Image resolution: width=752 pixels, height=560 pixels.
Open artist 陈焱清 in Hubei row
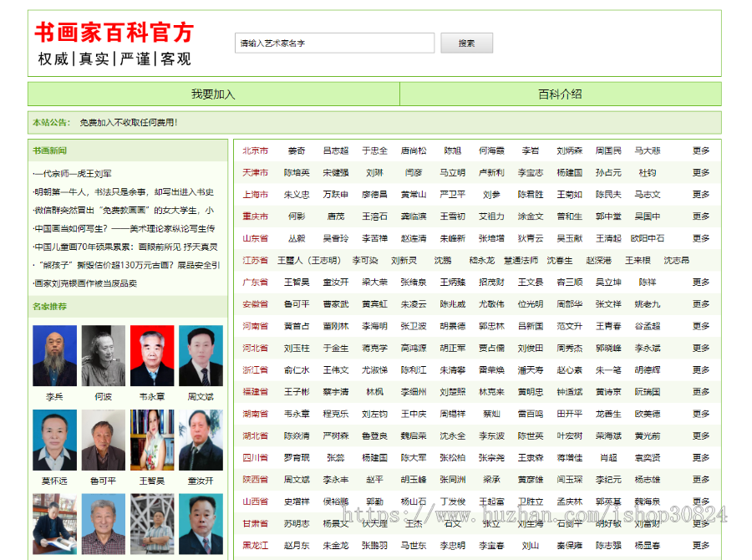[297, 435]
